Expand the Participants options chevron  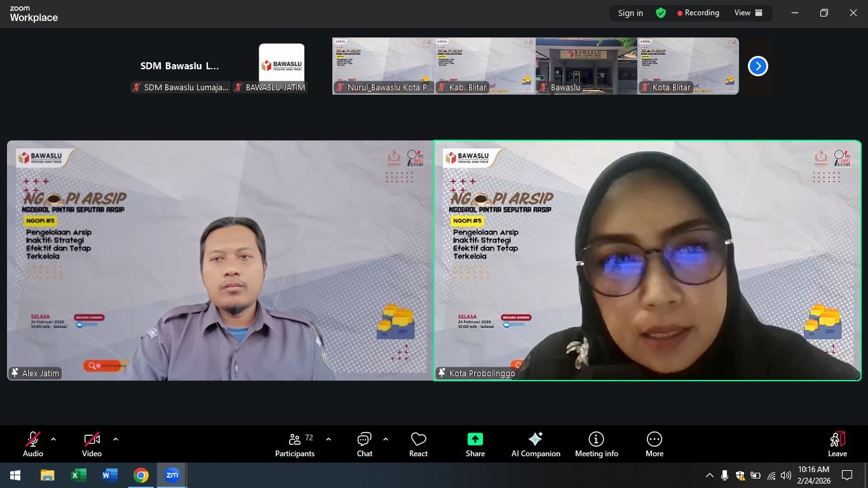329,439
